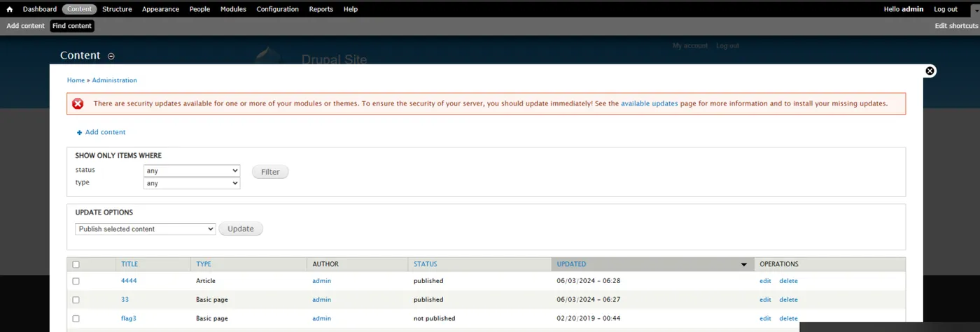Close the Content overlay with X icon
Viewport: 980px width, 332px height.
(x=930, y=71)
